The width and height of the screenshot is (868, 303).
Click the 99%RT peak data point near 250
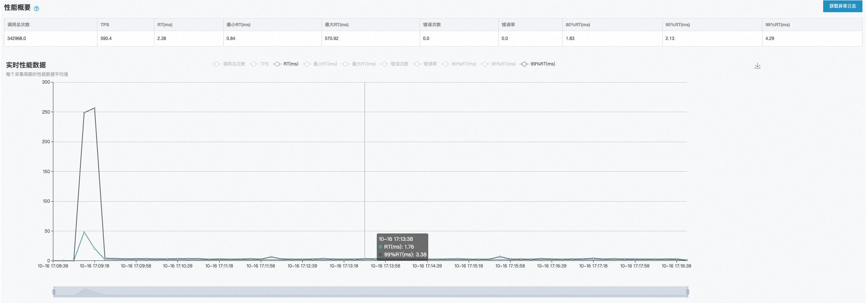click(x=94, y=108)
